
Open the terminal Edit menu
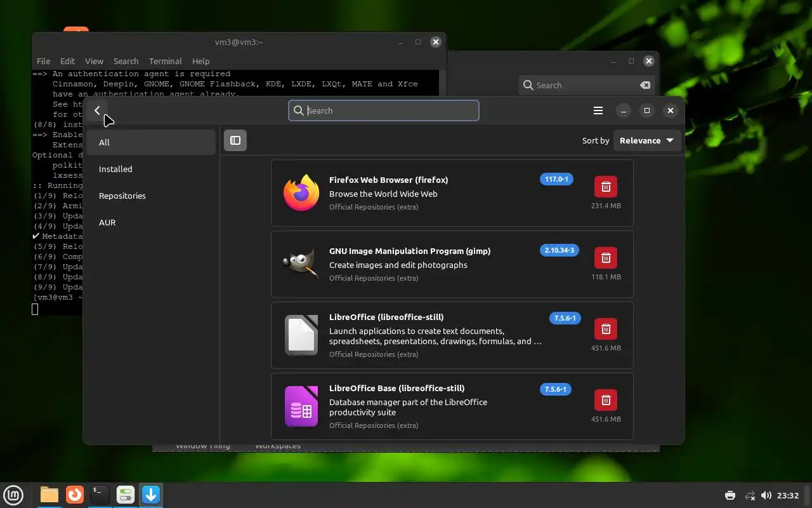[x=67, y=61]
